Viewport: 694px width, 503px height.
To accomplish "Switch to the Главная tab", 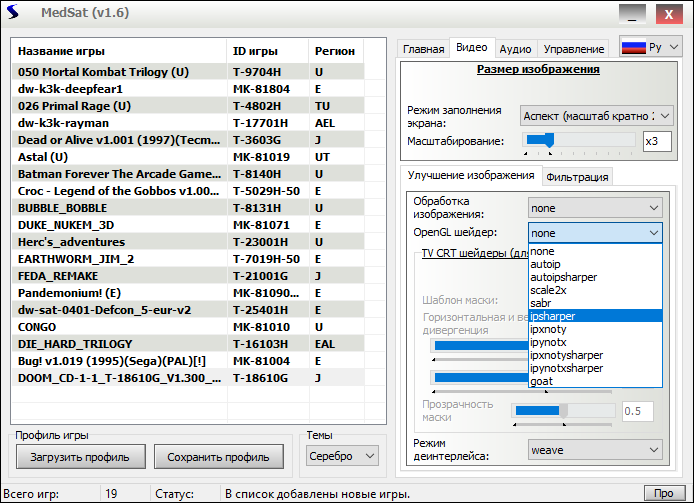I will click(x=423, y=49).
